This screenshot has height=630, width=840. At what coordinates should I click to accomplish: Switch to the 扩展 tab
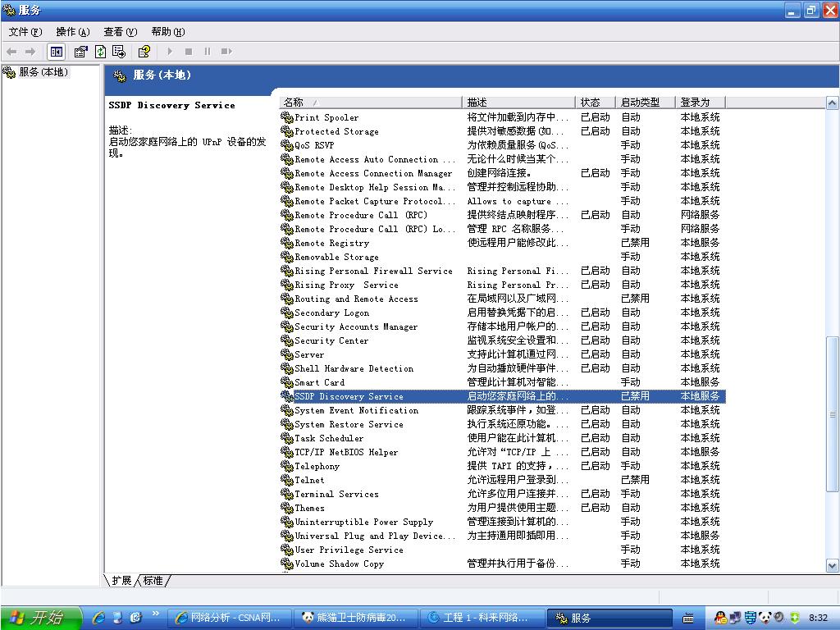[121, 581]
